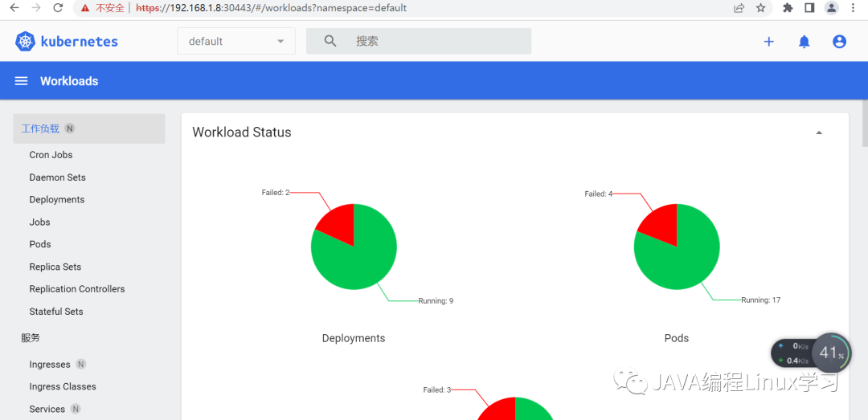Open Cron Jobs from sidebar
Viewport: 868px width, 420px height.
pos(51,155)
